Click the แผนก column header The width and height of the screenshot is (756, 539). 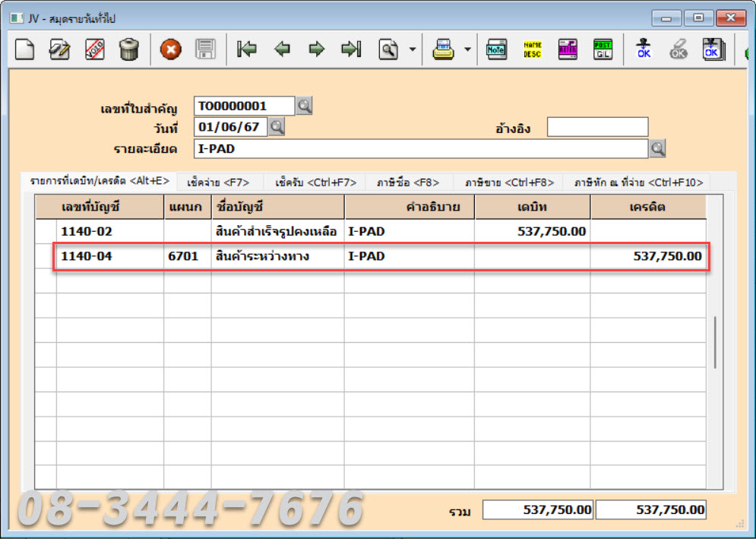(x=188, y=207)
